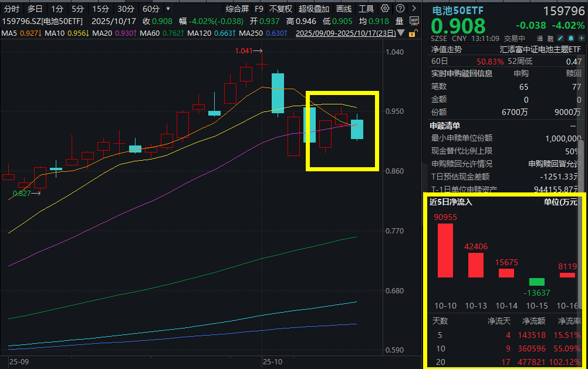Click the 通 marker icon near 交易中
The width and height of the screenshot is (588, 369).
[539, 38]
